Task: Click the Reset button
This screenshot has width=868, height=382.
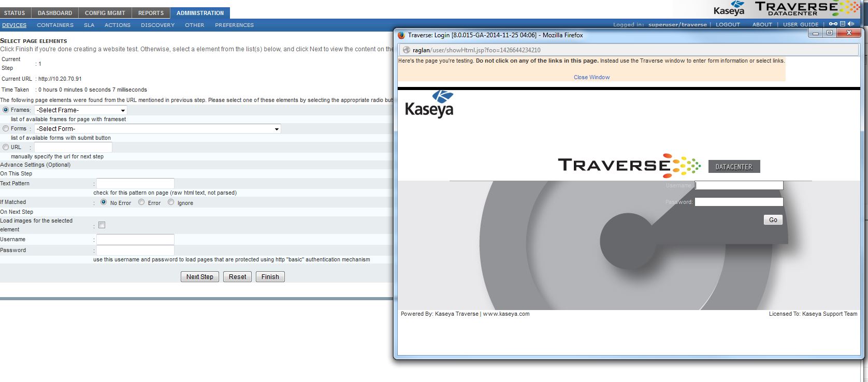Action: coord(238,277)
